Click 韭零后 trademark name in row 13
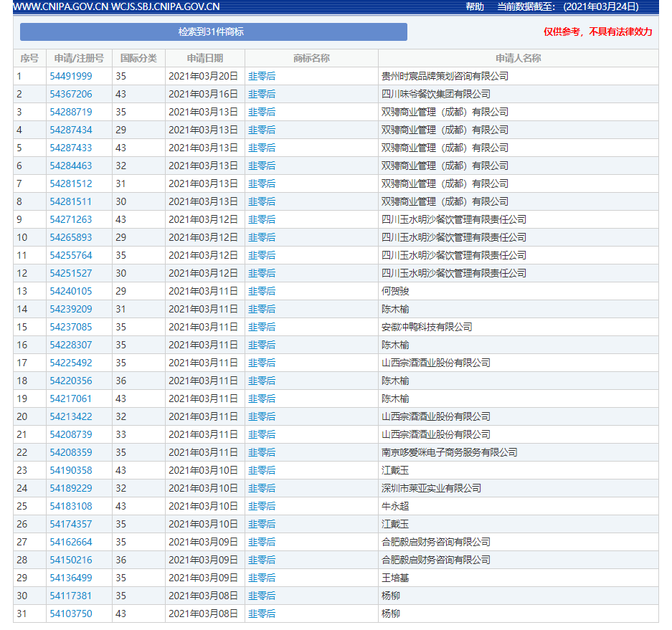Screen dimensions: 672x630 (x=262, y=291)
